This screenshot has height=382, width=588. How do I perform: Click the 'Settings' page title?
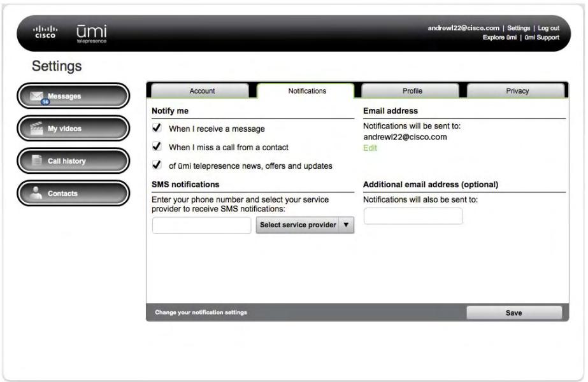57,66
